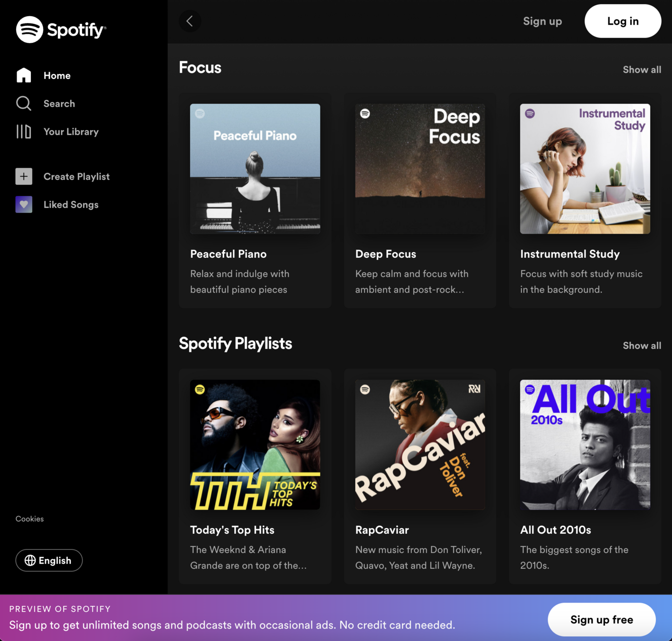Open Deep Focus cover art
672x641 pixels.
click(420, 169)
